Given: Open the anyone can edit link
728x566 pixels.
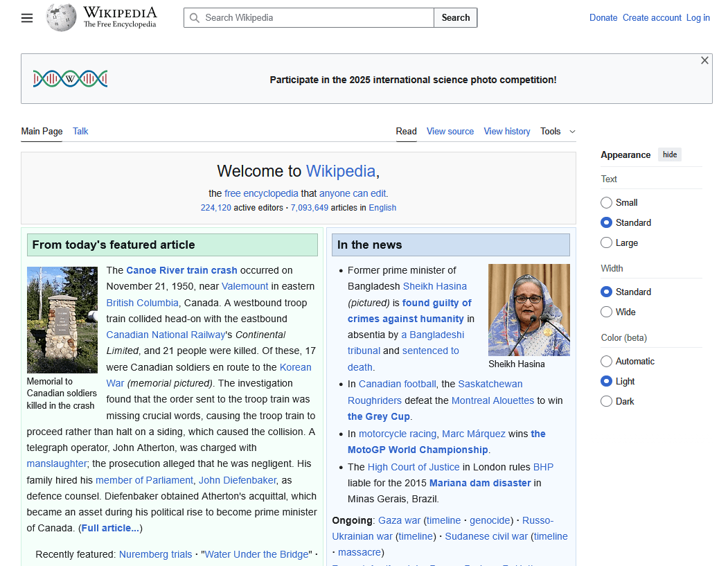Looking at the screenshot, I should [353, 193].
